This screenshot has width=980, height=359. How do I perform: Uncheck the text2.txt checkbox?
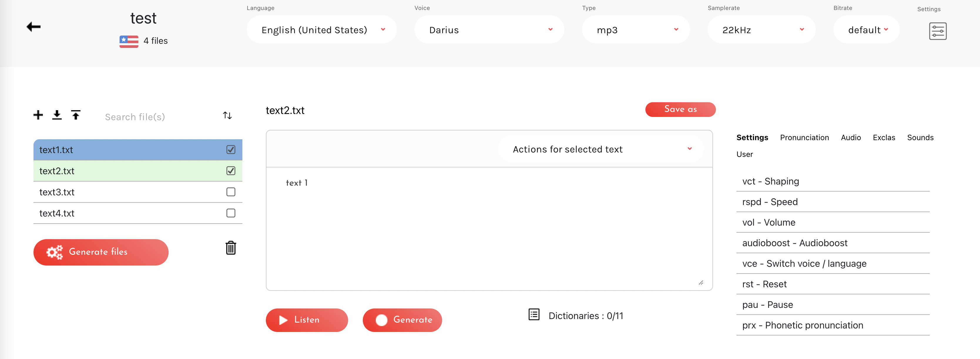click(231, 171)
